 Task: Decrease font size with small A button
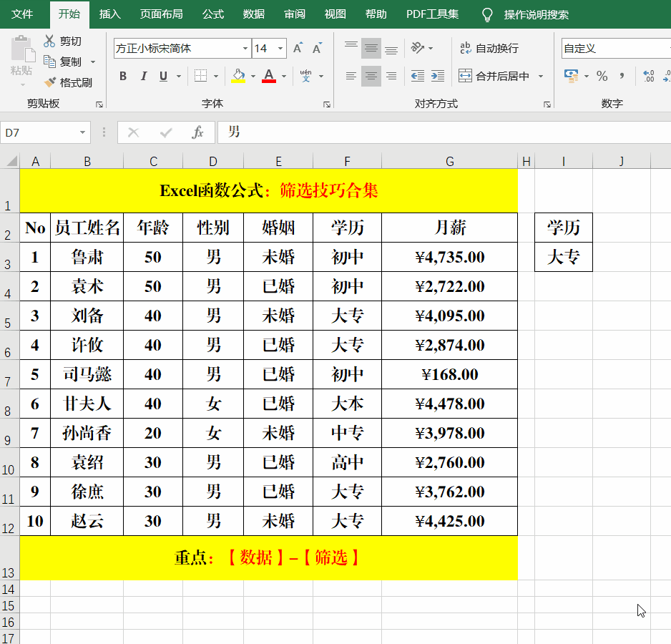click(x=317, y=48)
